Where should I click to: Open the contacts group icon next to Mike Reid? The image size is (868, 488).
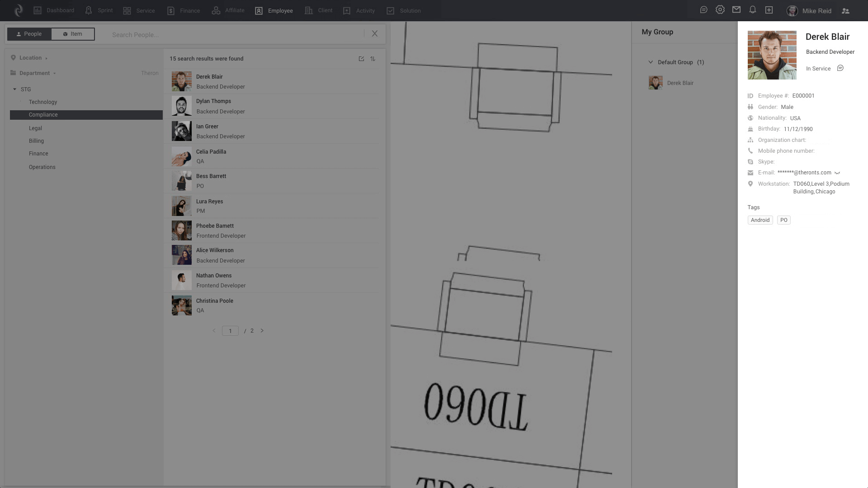pos(845,11)
